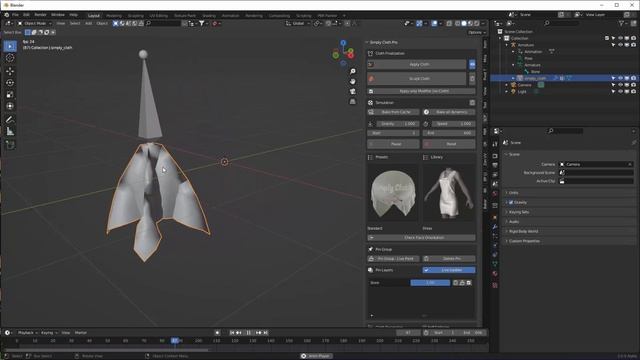The image size is (640, 360).
Task: Expand the Units panel
Action: (x=513, y=193)
